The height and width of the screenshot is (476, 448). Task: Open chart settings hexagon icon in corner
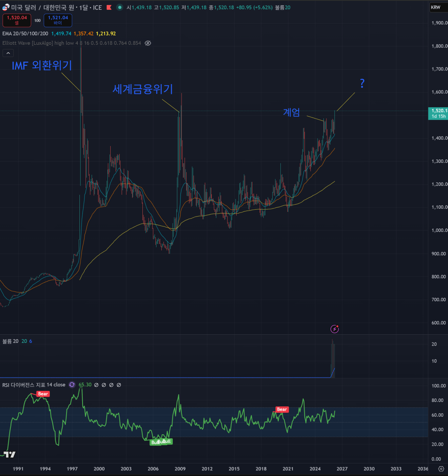click(x=441, y=469)
